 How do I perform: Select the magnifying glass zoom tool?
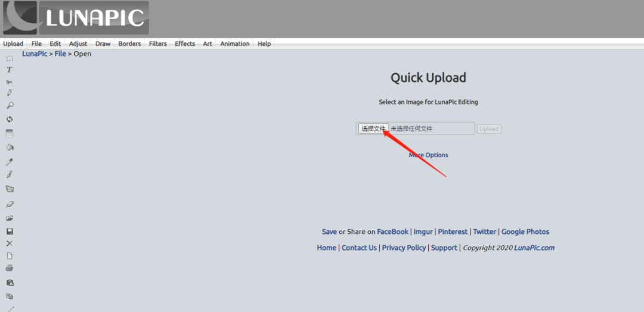click(10, 105)
